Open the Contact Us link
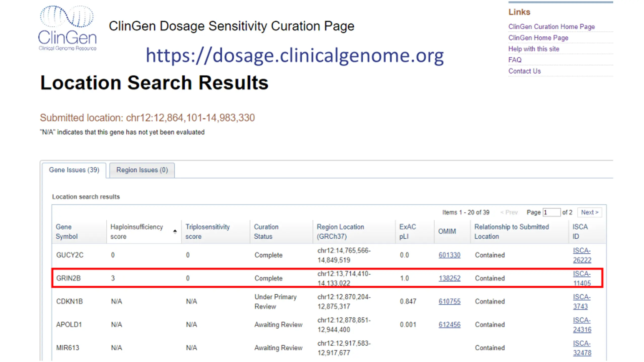Viewport: 644px width, 362px height. pyautogui.click(x=524, y=71)
